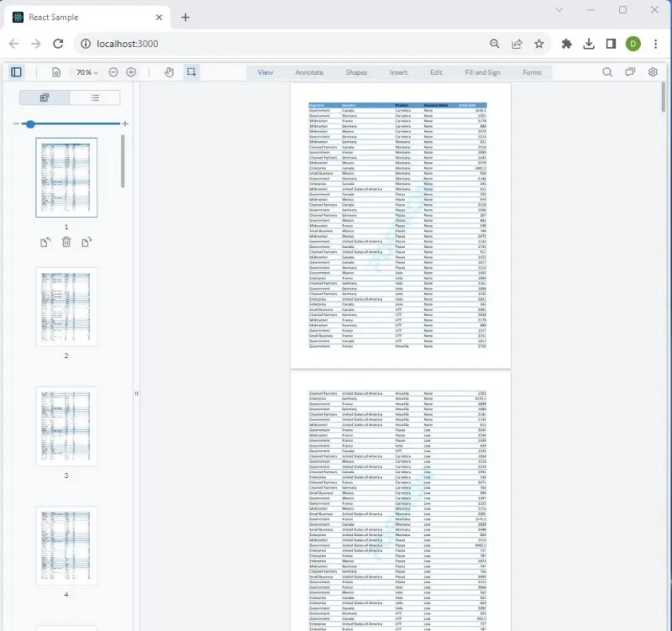Rotate page 1 counterclockwise
The width and height of the screenshot is (672, 631).
coord(45,242)
